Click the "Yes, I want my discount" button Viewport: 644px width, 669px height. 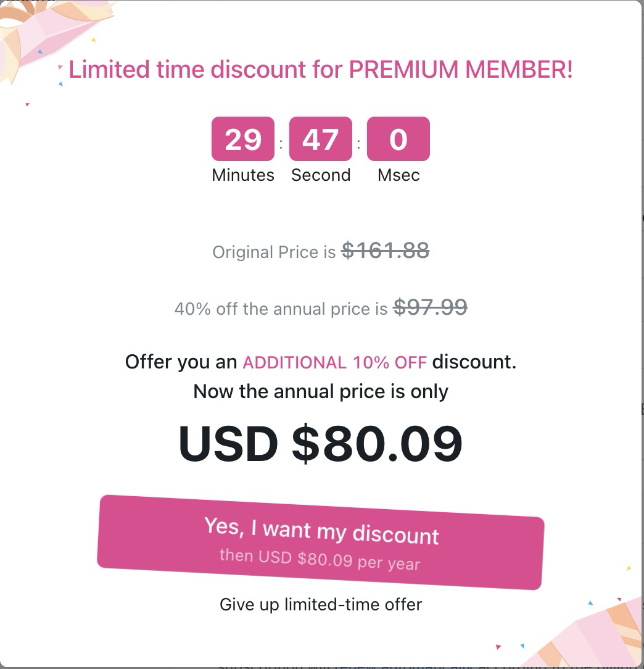point(321,542)
